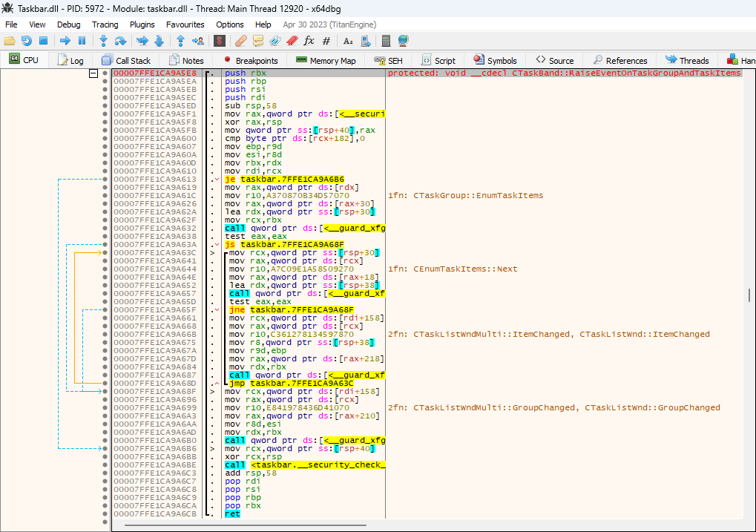Switch to the Notes tab
The height and width of the screenshot is (532, 756).
click(186, 61)
